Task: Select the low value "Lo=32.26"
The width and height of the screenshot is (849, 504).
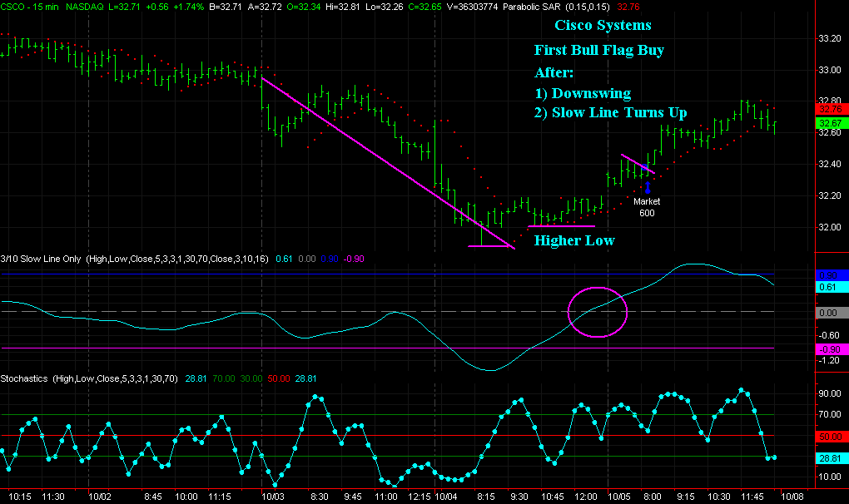Action: click(x=385, y=7)
